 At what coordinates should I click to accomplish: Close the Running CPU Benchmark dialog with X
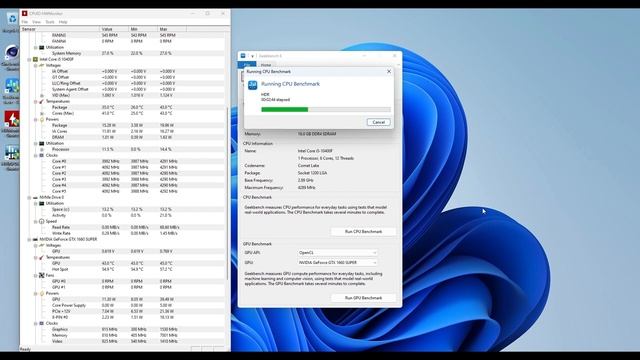(389, 71)
